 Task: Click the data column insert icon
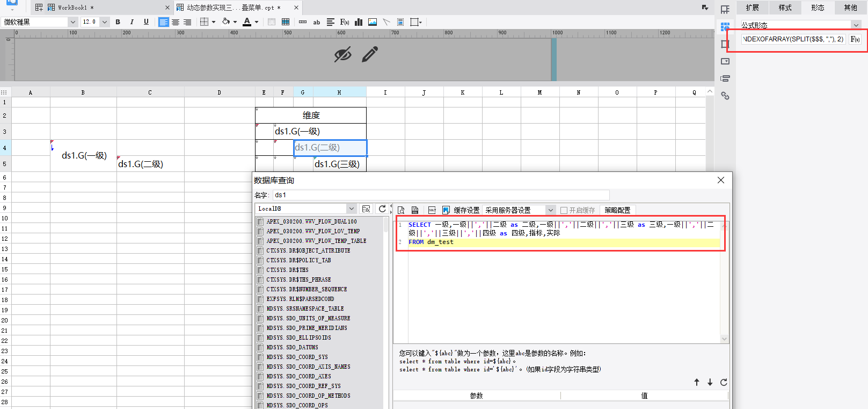pyautogui.click(x=303, y=22)
